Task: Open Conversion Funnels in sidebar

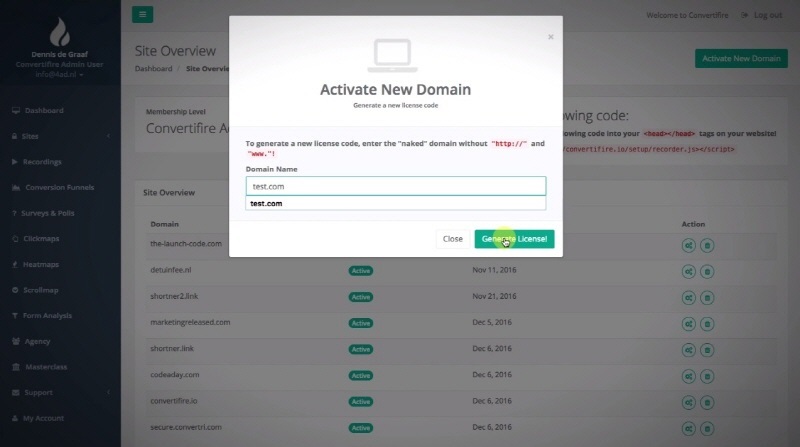Action: pyautogui.click(x=59, y=187)
